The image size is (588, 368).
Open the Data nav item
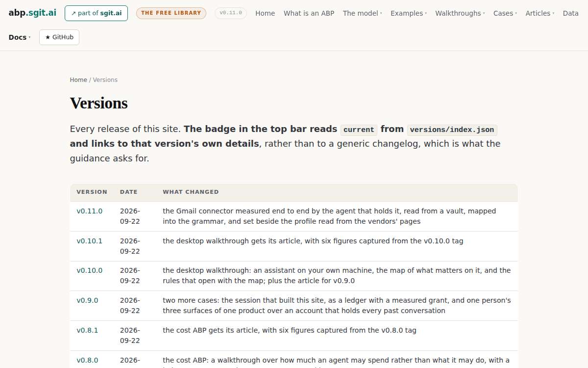(x=571, y=13)
